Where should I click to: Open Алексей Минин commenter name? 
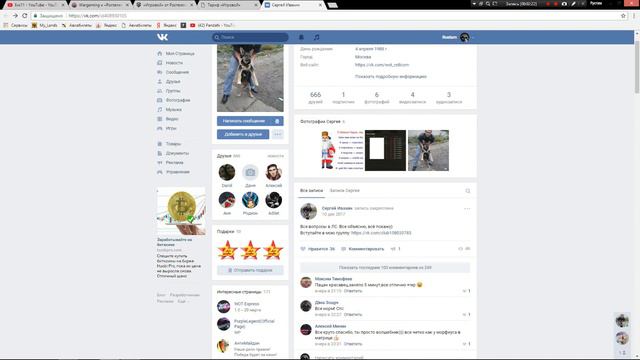(330, 326)
